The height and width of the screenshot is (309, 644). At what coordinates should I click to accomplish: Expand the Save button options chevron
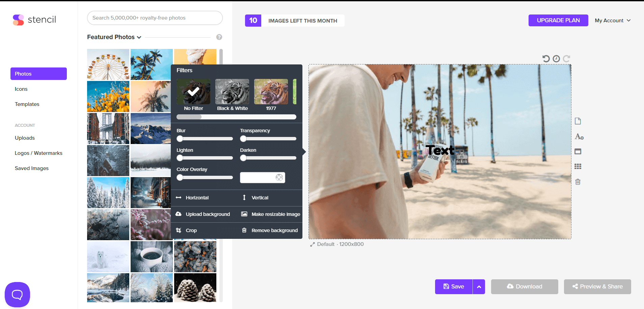(479, 286)
